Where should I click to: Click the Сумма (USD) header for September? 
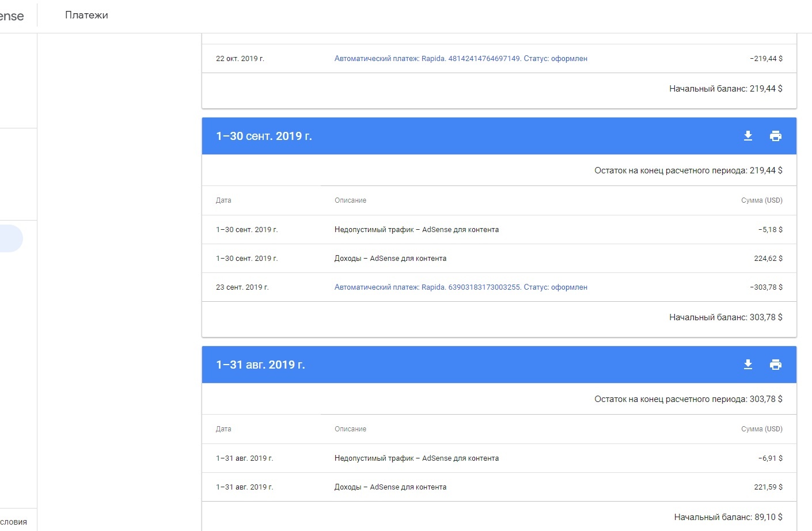click(x=761, y=200)
